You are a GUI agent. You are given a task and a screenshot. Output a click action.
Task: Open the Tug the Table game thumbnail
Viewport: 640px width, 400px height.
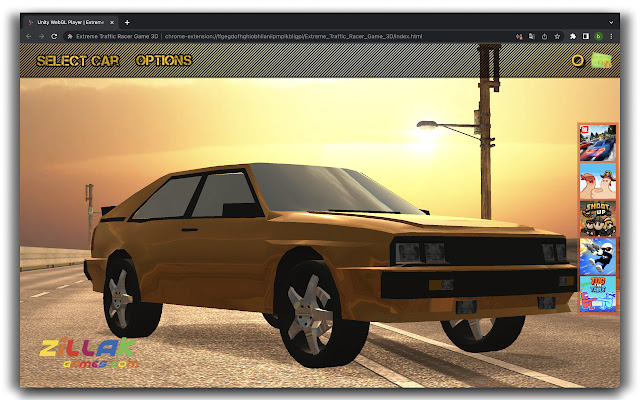pos(598,294)
